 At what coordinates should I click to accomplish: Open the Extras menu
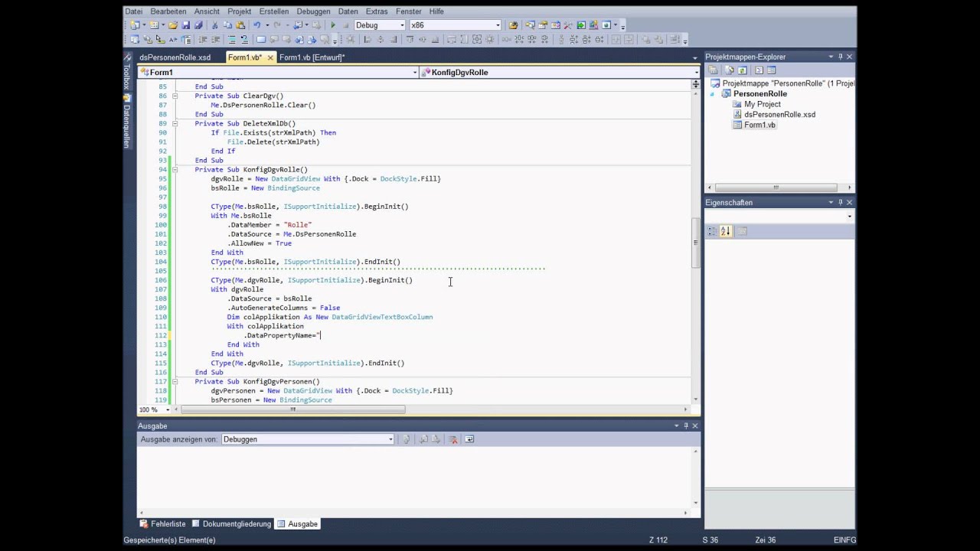[377, 11]
